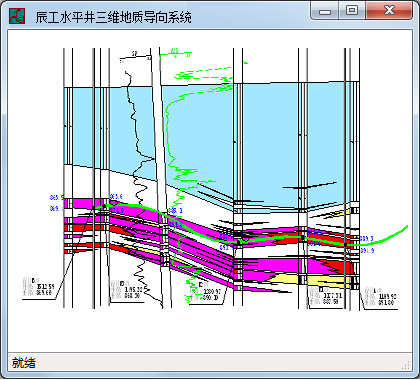Select the blue 865.6 depth label

116,197
